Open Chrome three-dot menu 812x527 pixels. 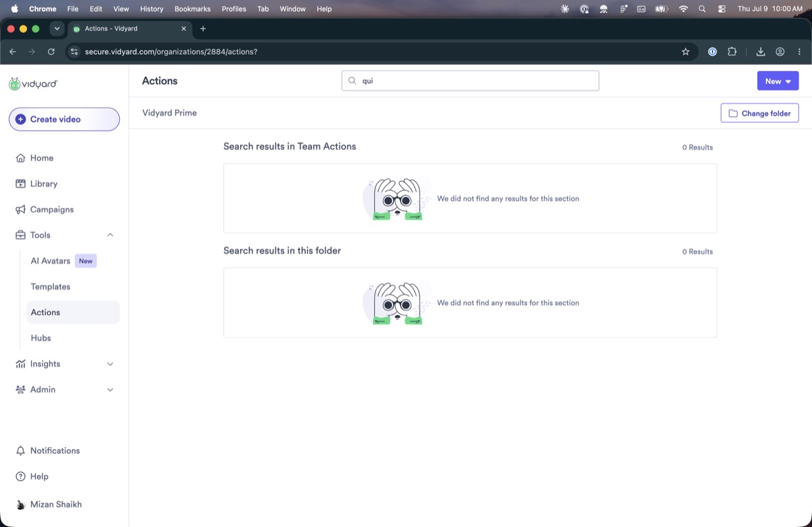coord(799,51)
